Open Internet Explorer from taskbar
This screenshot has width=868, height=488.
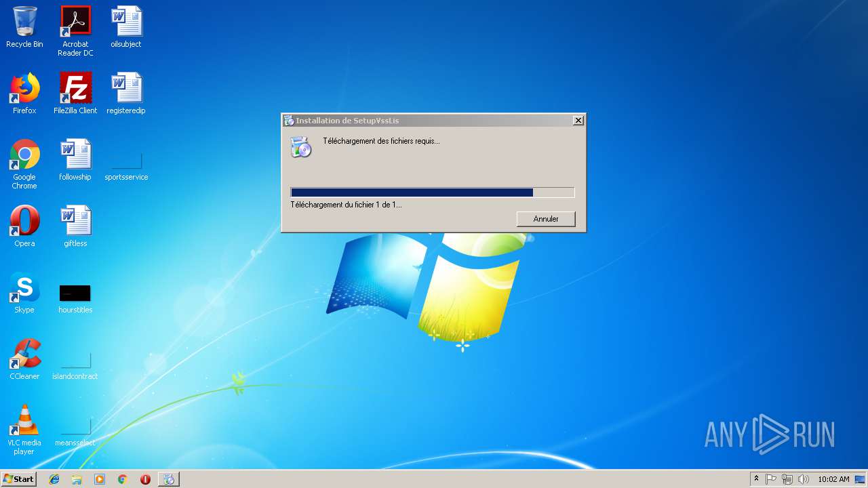54,479
